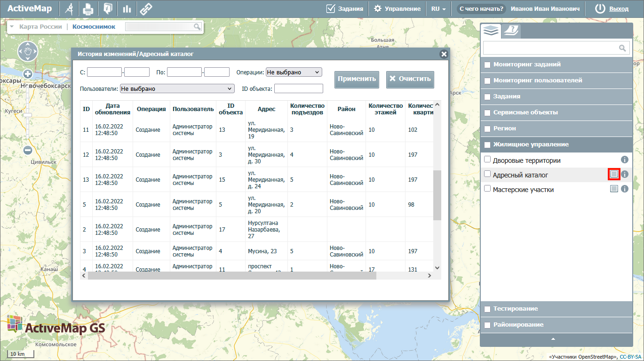Open the RU language dropdown

[x=438, y=8]
